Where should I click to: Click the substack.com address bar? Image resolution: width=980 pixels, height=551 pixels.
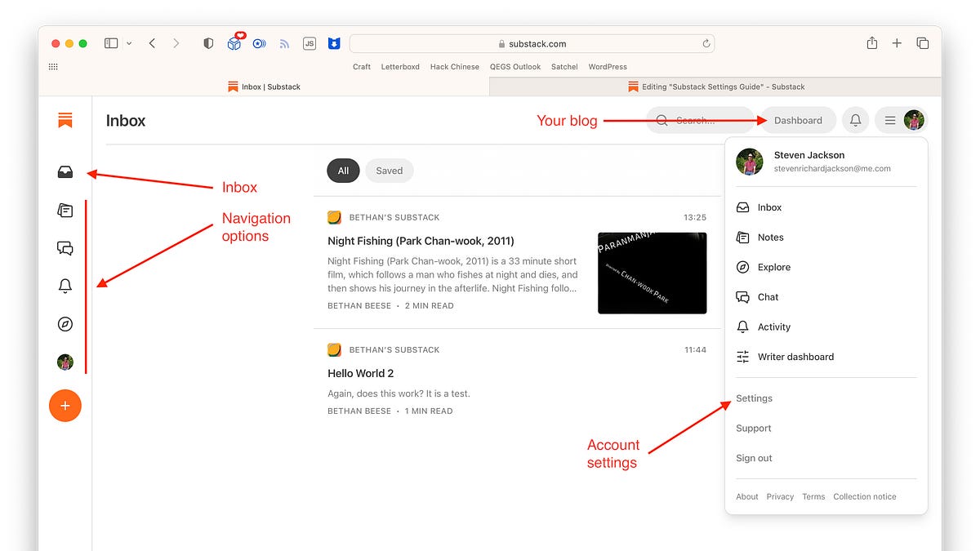(532, 43)
